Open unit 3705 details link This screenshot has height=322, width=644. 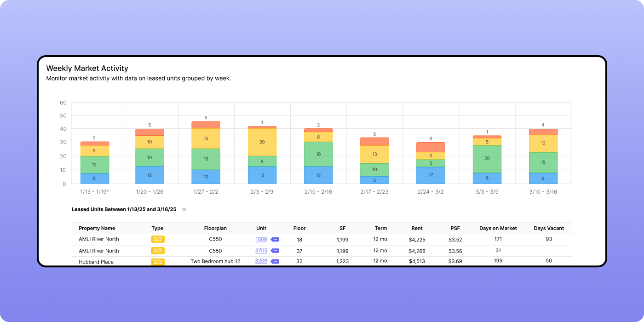261,250
